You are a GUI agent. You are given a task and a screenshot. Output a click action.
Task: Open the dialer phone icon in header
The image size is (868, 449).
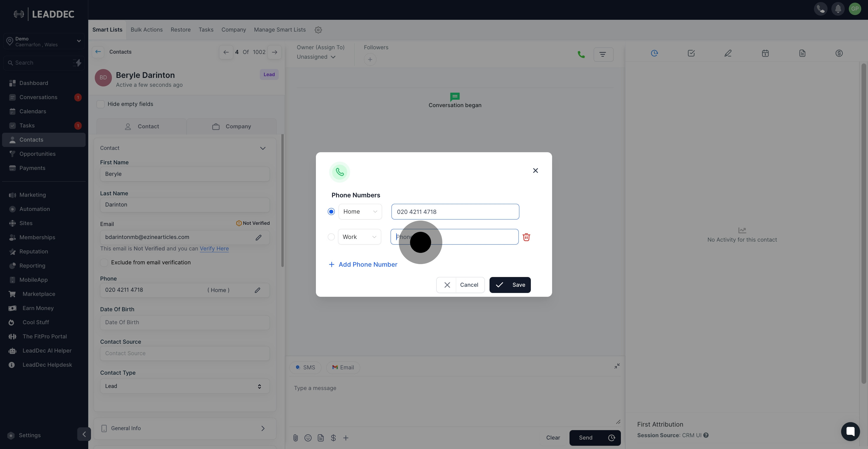point(820,9)
